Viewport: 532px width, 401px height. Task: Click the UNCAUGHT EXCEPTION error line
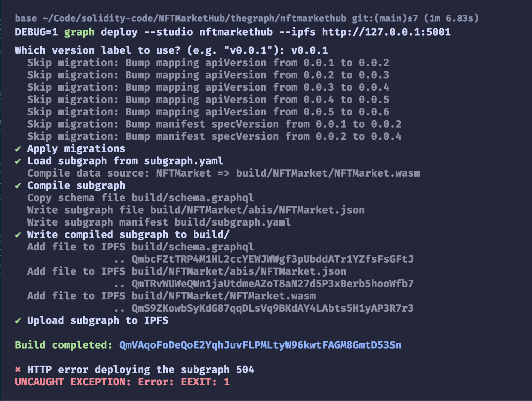click(122, 382)
